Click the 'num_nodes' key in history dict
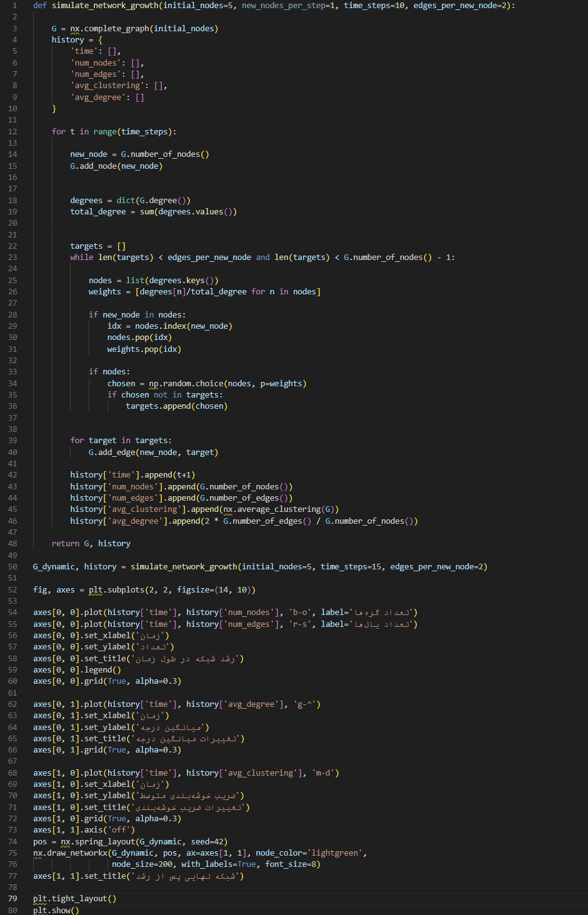588x915 pixels. pos(96,63)
